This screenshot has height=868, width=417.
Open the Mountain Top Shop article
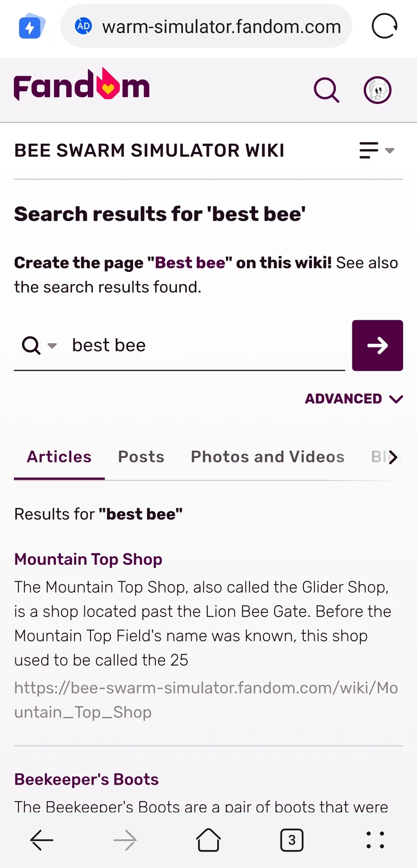pos(88,559)
